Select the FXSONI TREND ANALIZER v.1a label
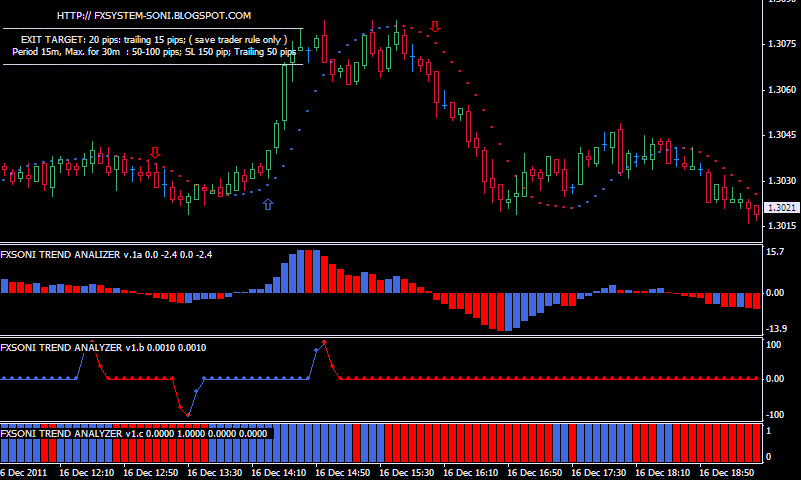Viewport: 801px width, 480px height. pyautogui.click(x=106, y=254)
